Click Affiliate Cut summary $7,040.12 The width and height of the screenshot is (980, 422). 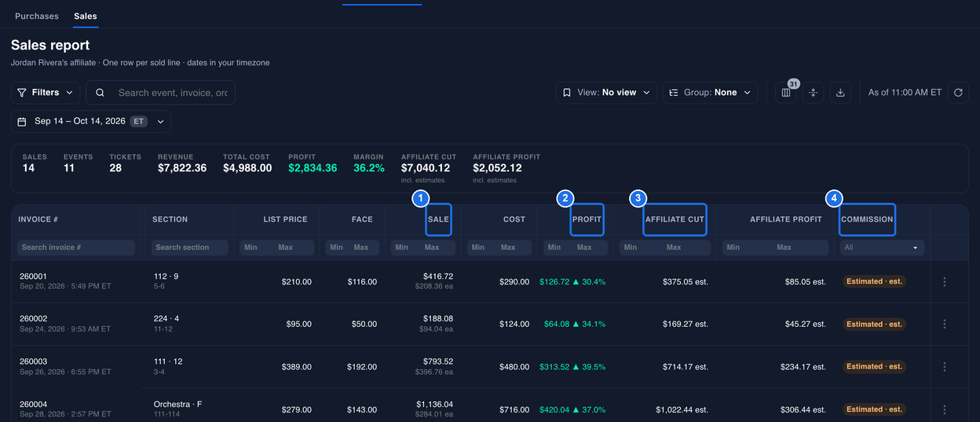click(x=426, y=168)
